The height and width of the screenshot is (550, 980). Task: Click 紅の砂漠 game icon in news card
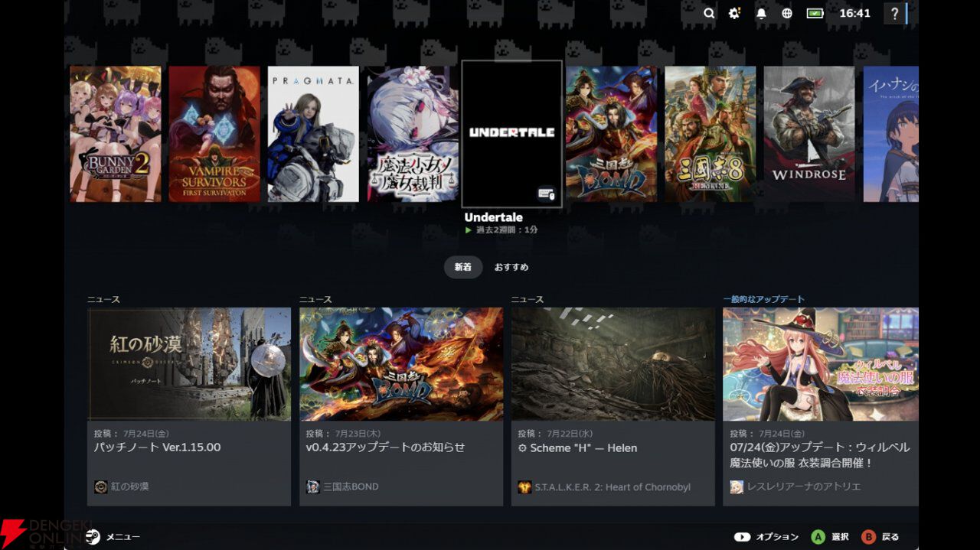coord(100,487)
